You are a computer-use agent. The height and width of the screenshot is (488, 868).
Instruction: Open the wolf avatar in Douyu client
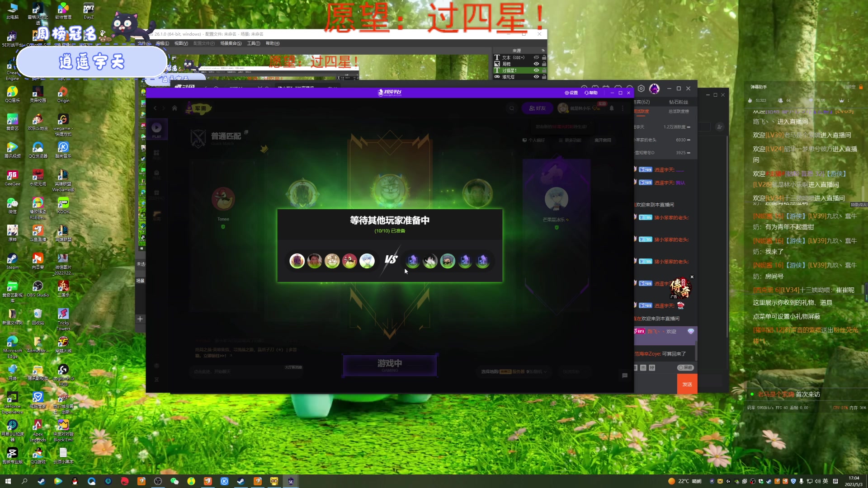(655, 89)
